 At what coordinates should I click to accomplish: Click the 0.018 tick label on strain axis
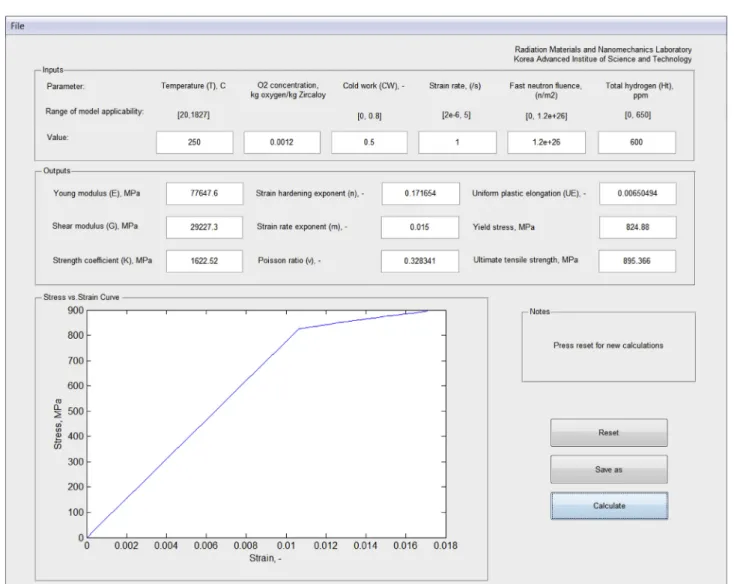tap(445, 546)
